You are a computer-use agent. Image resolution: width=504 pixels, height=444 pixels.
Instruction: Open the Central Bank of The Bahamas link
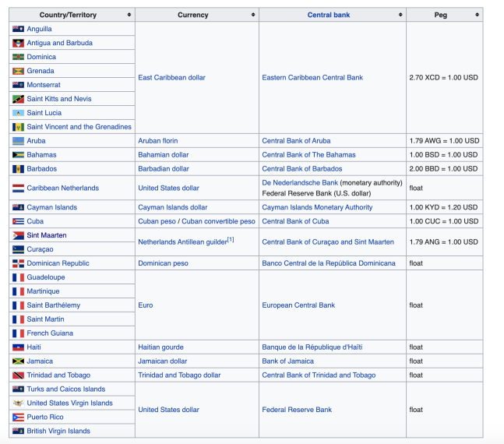click(309, 155)
